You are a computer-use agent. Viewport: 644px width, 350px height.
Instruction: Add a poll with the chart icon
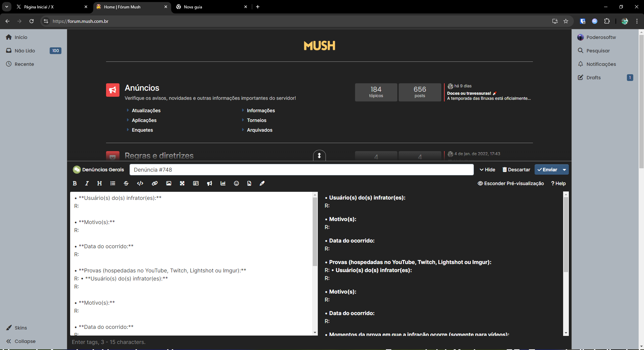[223, 183]
